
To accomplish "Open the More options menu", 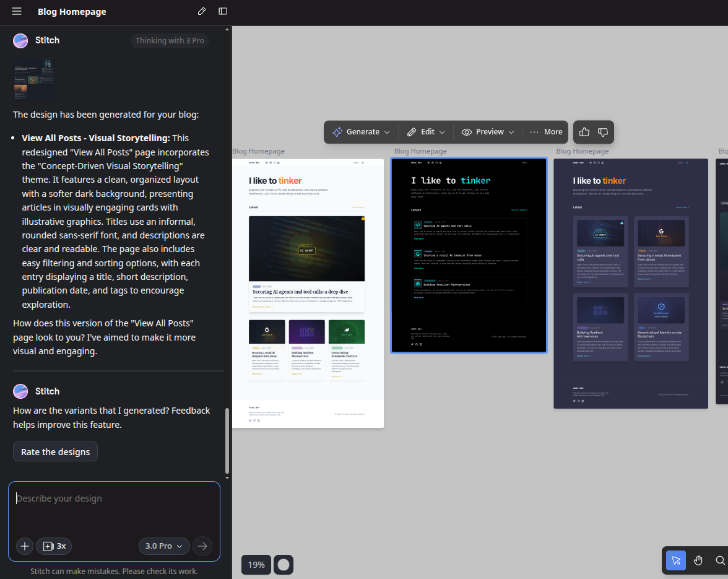I will tap(546, 132).
